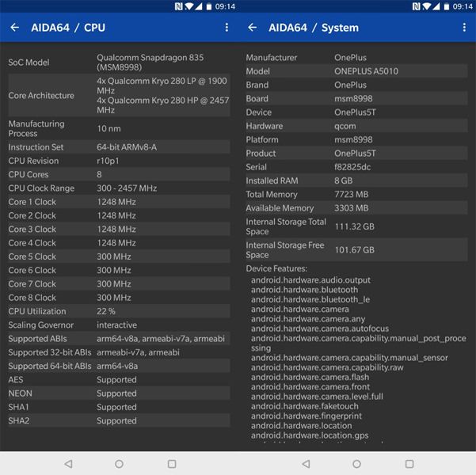Tap the Installed RAM 8 GB row

click(x=356, y=180)
